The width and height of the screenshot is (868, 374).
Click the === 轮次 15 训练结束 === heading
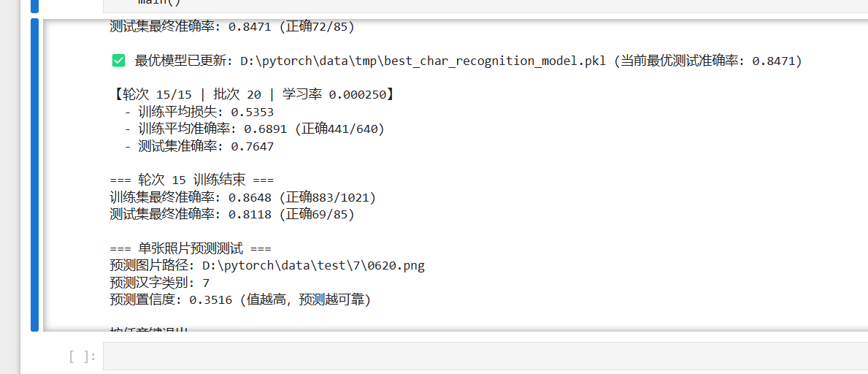click(192, 180)
